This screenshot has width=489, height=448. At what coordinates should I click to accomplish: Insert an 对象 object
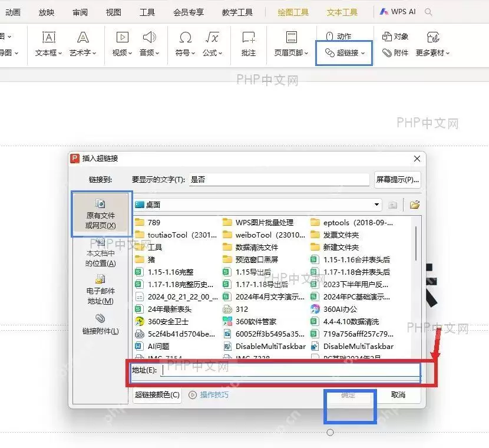tap(395, 37)
